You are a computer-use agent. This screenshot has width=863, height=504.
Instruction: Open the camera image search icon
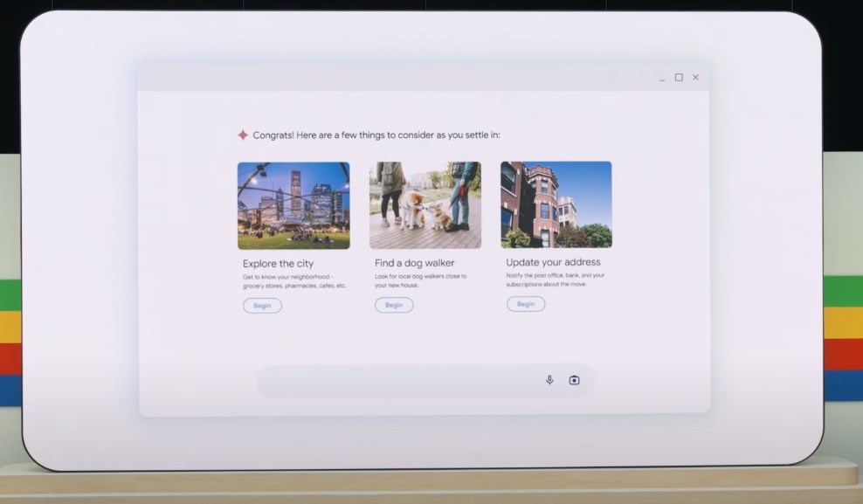pyautogui.click(x=574, y=380)
